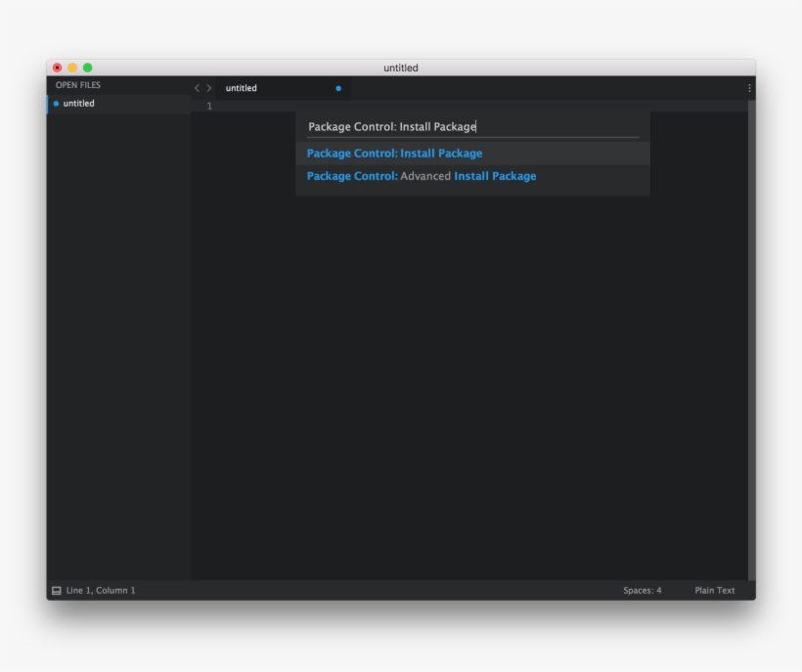Click the command palette input field
Viewport: 802px width, 672px height.
pyautogui.click(x=472, y=126)
